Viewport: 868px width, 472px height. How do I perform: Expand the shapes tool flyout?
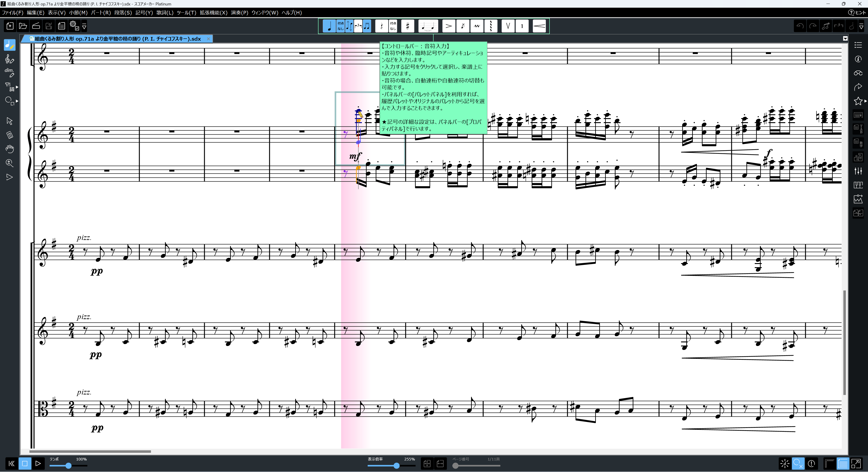click(17, 101)
